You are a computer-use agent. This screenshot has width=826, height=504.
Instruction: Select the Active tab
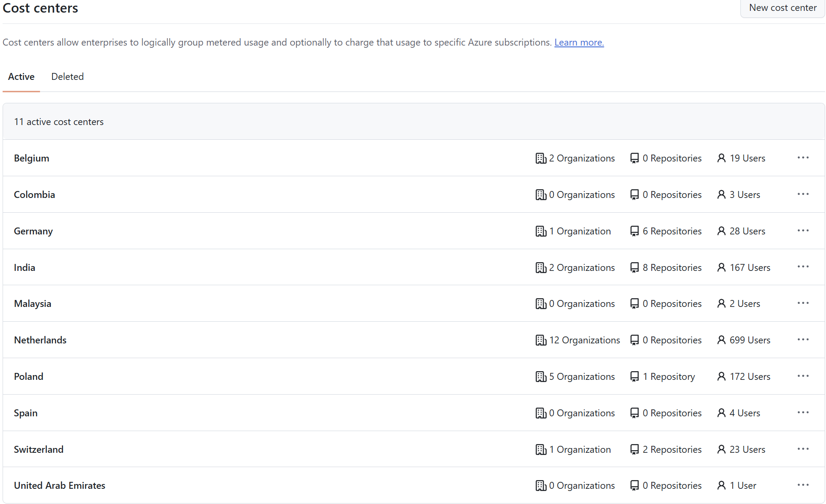[21, 76]
